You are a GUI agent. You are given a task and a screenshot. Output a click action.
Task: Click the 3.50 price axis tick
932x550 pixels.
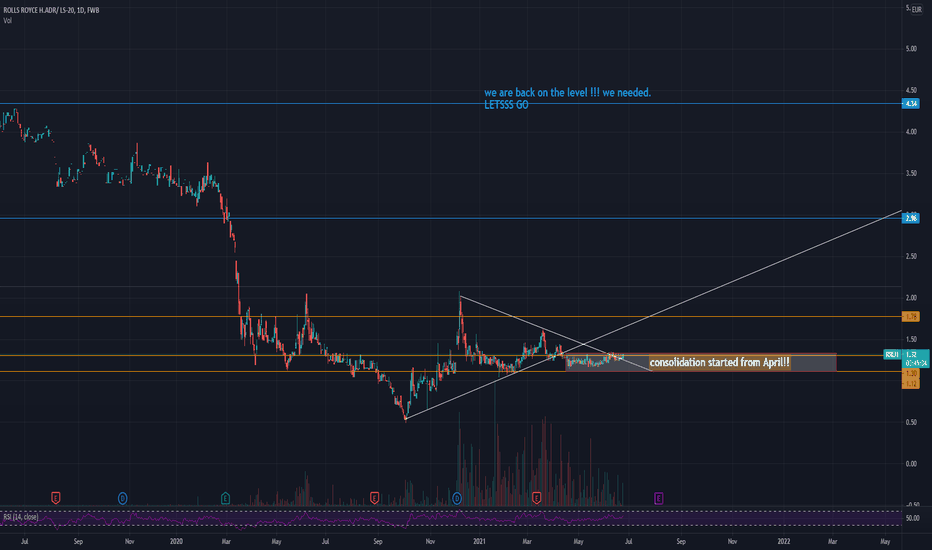911,174
